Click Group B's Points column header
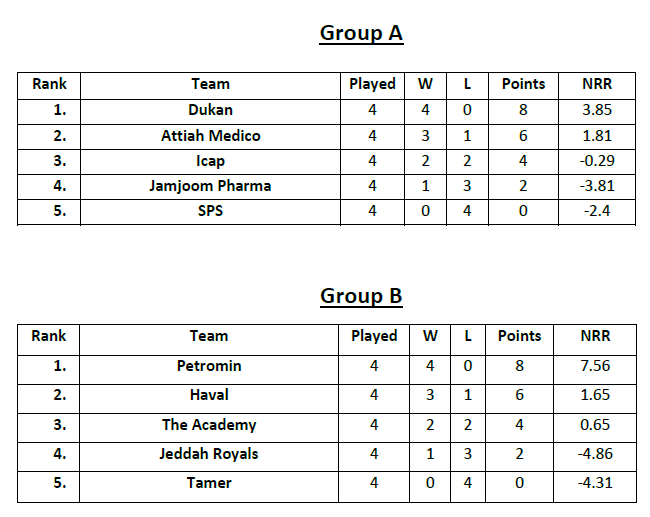Screen dimensions: 650x517 click(519, 336)
